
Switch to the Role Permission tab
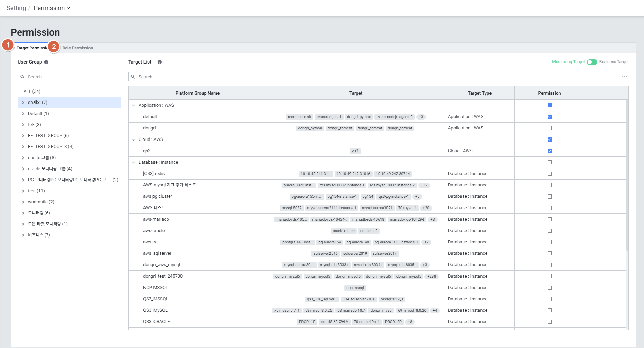pyautogui.click(x=77, y=48)
